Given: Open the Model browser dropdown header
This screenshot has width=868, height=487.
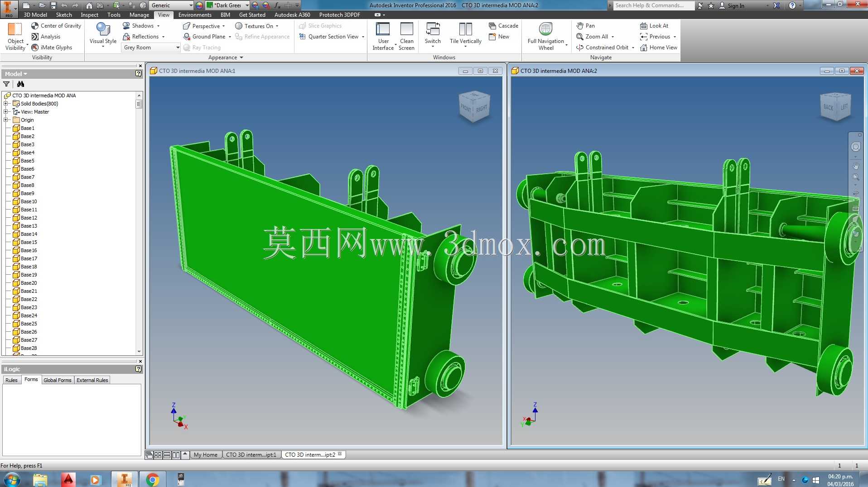Looking at the screenshot, I should click(16, 74).
